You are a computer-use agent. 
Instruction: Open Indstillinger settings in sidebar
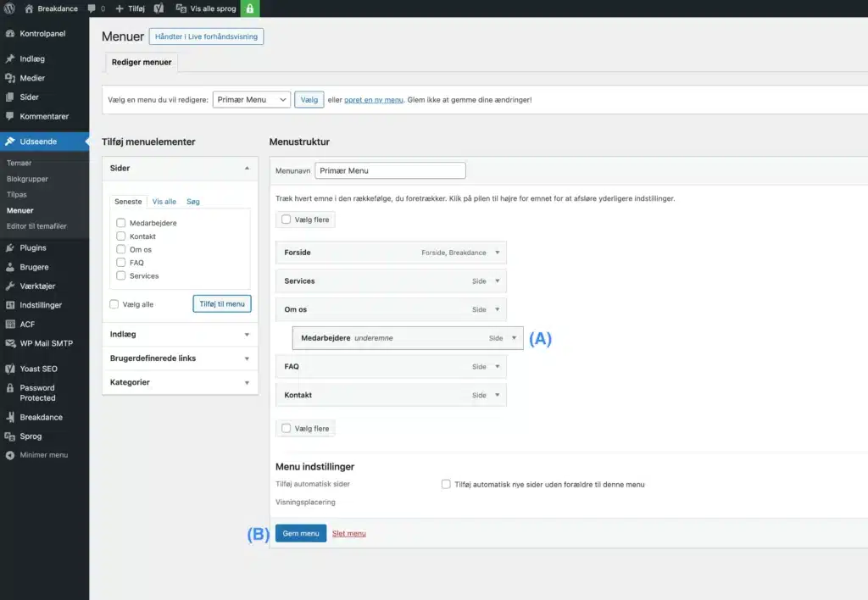(41, 305)
